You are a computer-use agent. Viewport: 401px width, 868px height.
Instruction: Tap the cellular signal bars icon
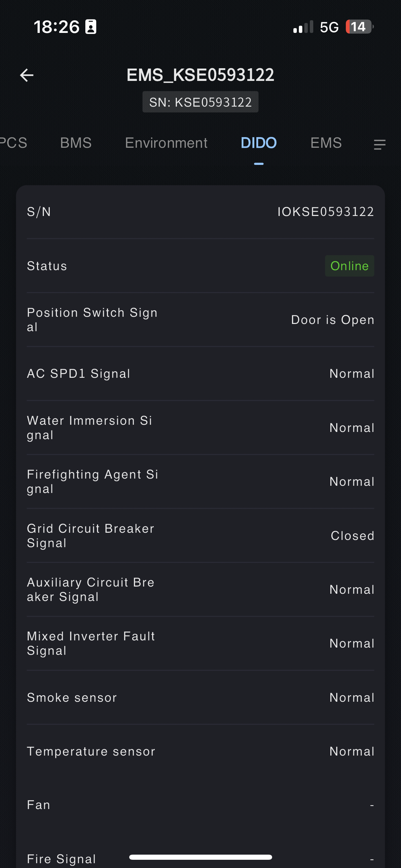pos(303,27)
